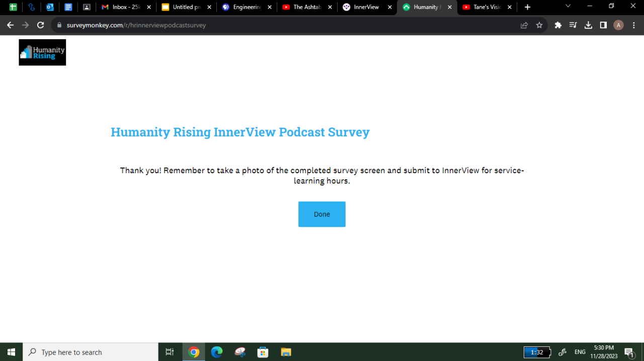
Task: Click the taskbar search box
Action: [x=91, y=352]
